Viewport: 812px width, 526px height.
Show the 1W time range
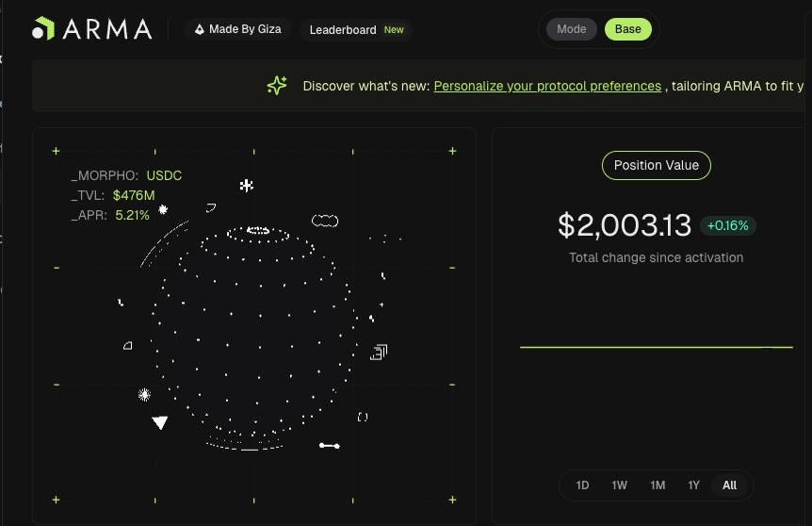619,485
